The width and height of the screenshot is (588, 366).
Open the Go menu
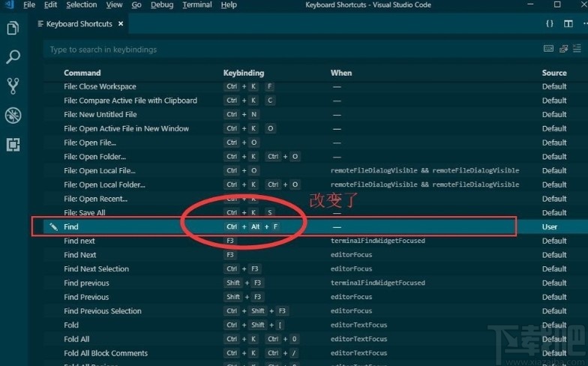pos(136,4)
